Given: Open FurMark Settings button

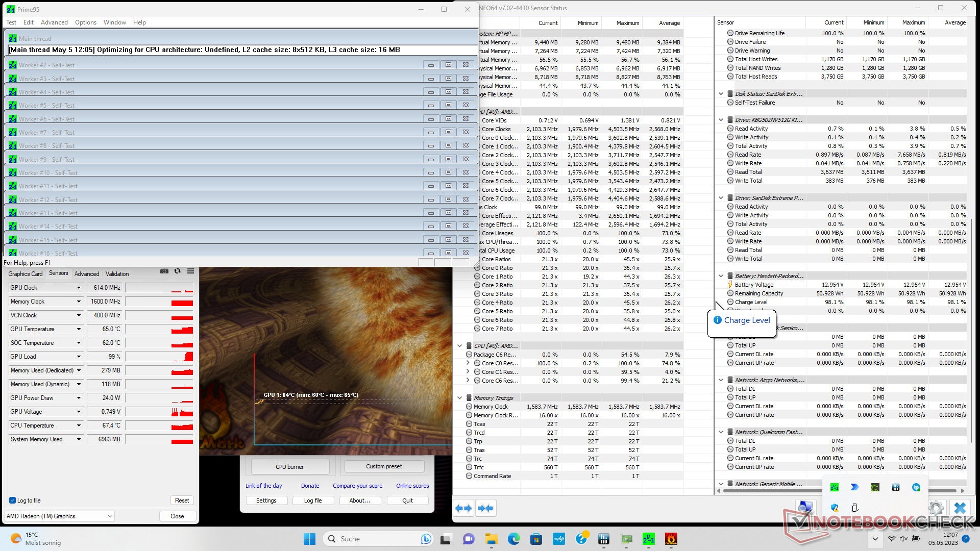Looking at the screenshot, I should click(266, 500).
